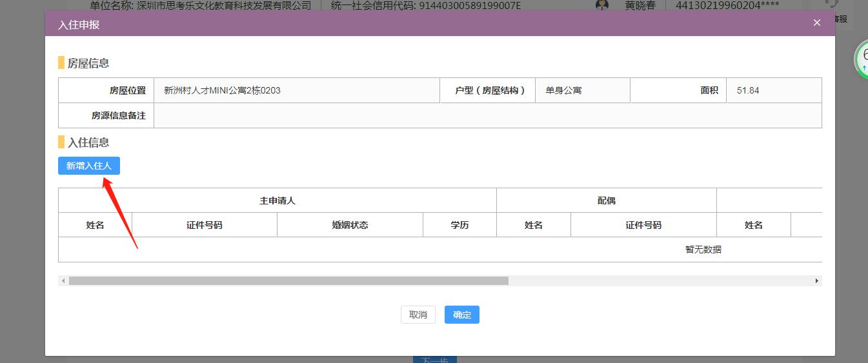868x363 pixels.
Task: Click the 新增入住人 button
Action: pyautogui.click(x=89, y=166)
